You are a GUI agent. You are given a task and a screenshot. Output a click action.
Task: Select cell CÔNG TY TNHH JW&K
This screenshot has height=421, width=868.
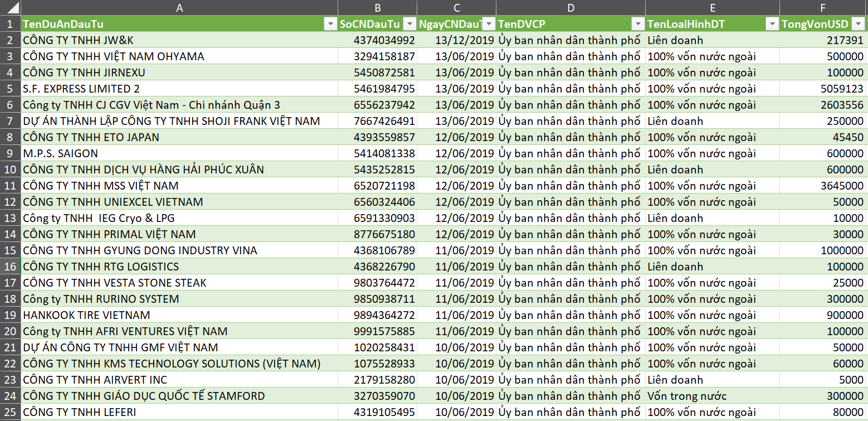click(179, 40)
